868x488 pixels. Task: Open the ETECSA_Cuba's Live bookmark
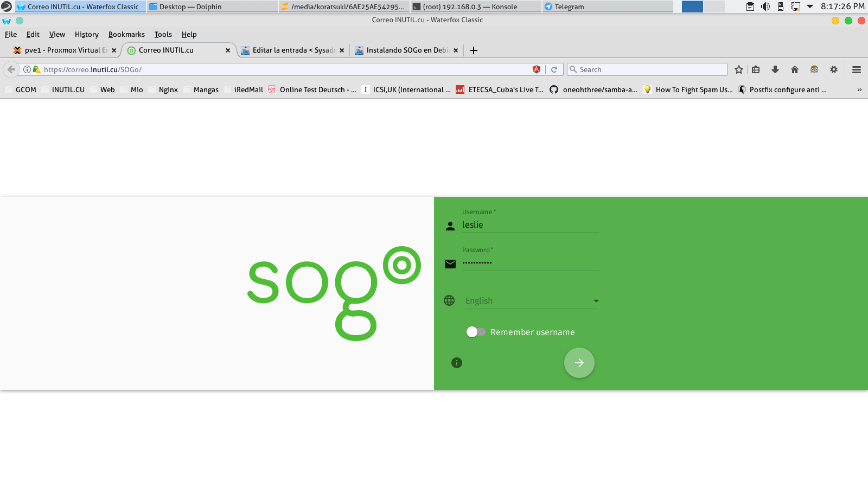500,90
